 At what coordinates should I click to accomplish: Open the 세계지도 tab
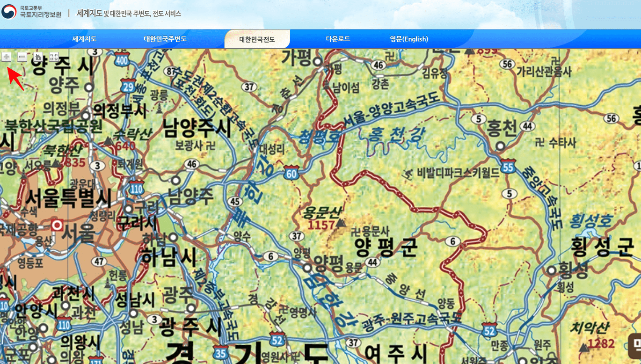click(84, 39)
